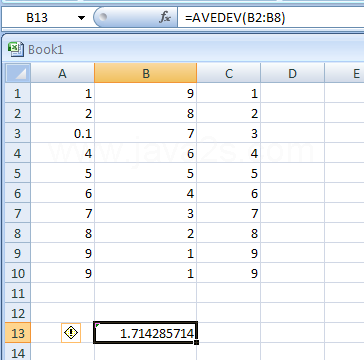Click cell C1 containing 1
The image size is (364, 360).
point(229,93)
